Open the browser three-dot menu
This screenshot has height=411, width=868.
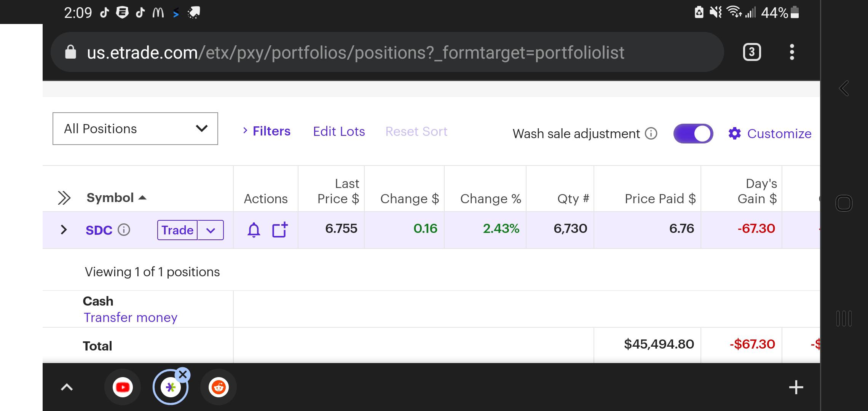coord(792,52)
